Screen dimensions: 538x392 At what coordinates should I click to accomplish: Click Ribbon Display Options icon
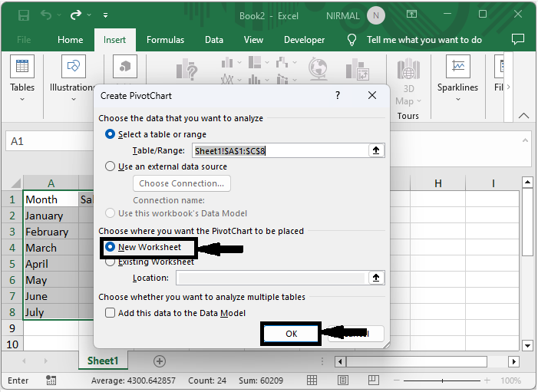click(411, 14)
